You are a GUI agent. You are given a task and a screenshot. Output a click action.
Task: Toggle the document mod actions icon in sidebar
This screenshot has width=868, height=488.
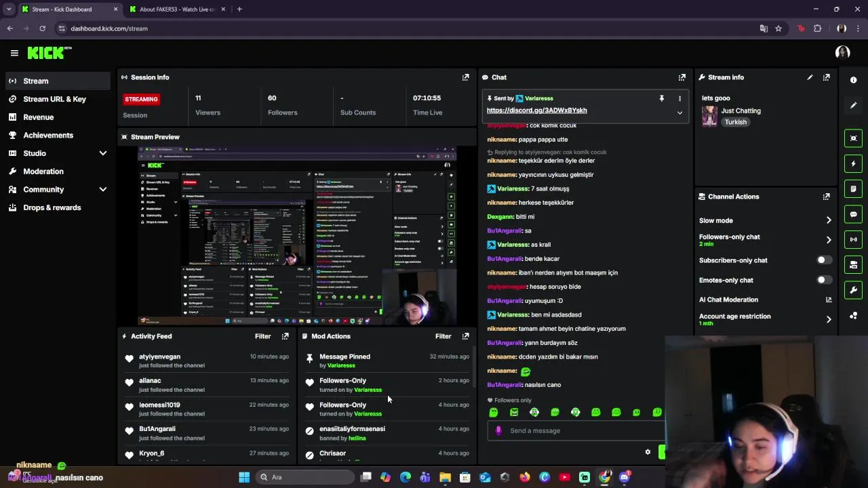coord(853,188)
